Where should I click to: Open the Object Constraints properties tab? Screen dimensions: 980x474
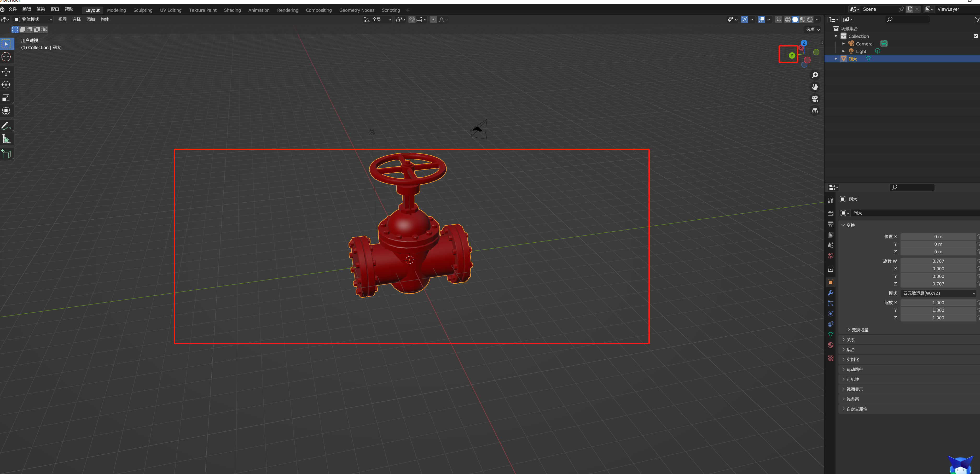coord(831,324)
